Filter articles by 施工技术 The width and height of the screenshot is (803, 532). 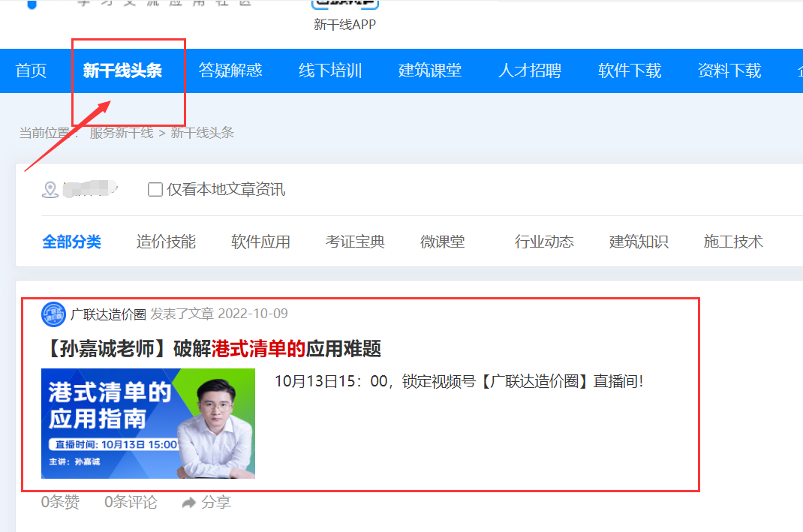(733, 242)
